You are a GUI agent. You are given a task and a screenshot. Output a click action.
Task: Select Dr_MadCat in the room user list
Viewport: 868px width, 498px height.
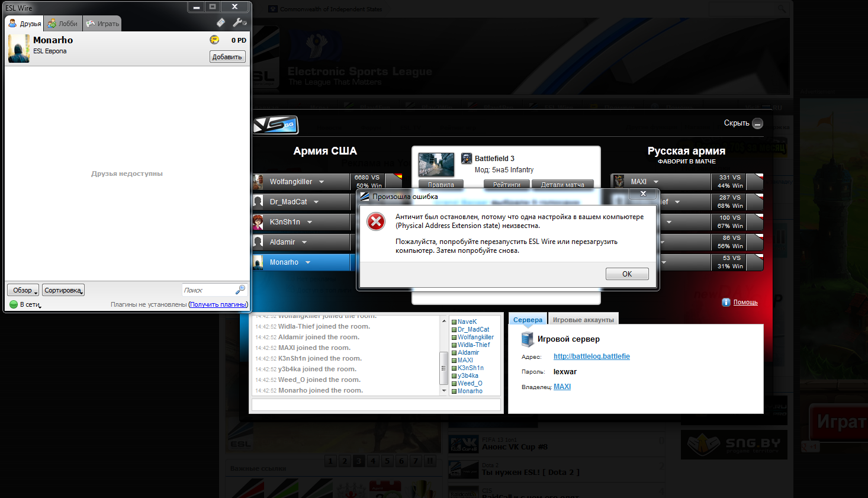coord(473,329)
